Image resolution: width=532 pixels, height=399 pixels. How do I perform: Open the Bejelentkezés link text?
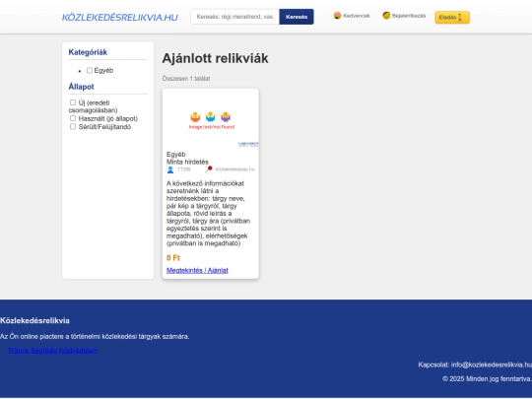409,16
